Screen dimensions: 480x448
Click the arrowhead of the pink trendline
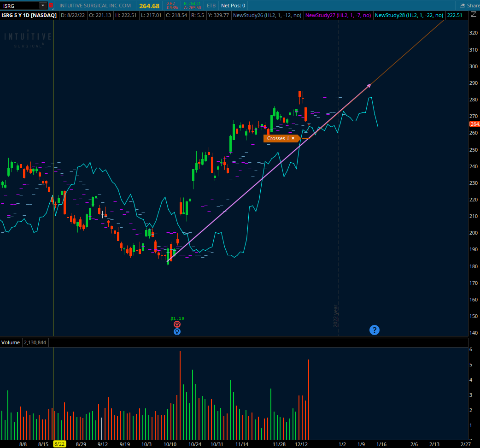pos(369,86)
